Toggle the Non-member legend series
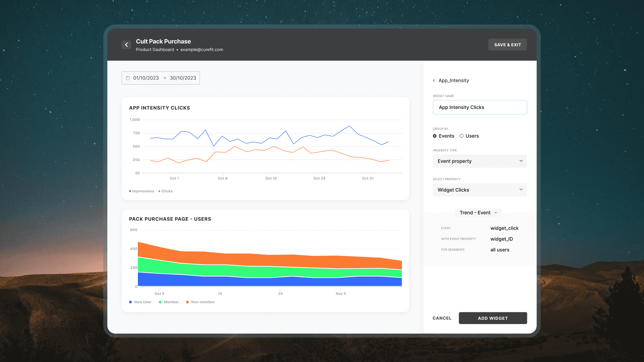The height and width of the screenshot is (362, 644). [200, 302]
